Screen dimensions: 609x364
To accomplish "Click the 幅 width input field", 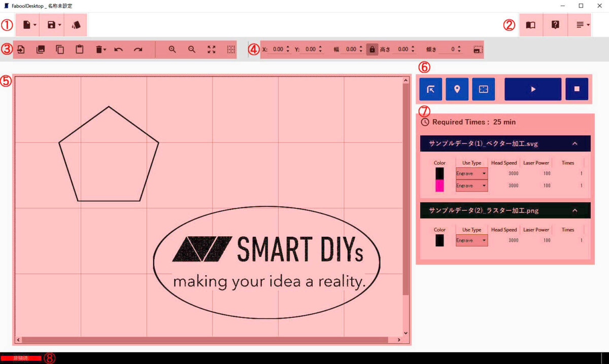I will (350, 50).
